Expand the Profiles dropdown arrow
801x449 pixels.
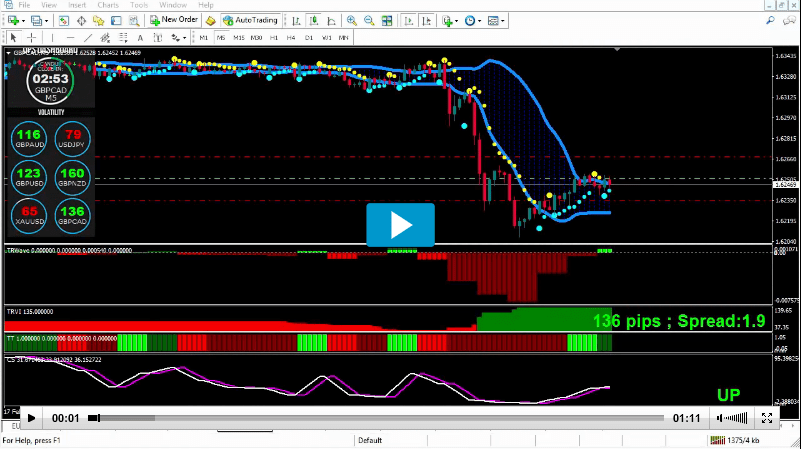(x=46, y=21)
